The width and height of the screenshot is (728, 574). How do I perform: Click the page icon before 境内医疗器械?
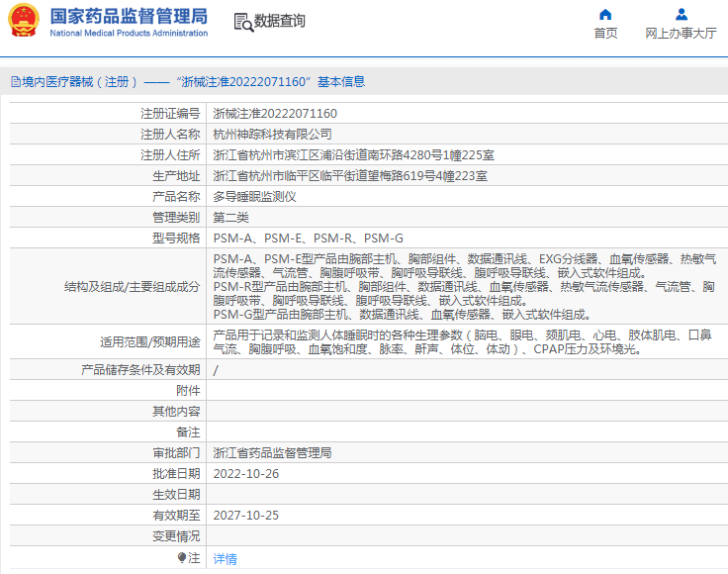coord(15,82)
